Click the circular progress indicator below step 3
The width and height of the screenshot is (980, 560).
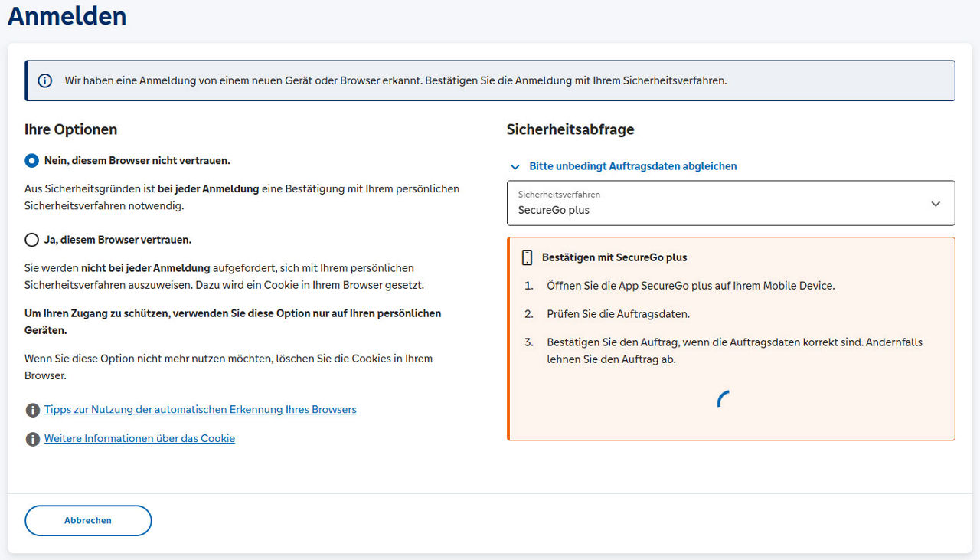[x=724, y=398]
